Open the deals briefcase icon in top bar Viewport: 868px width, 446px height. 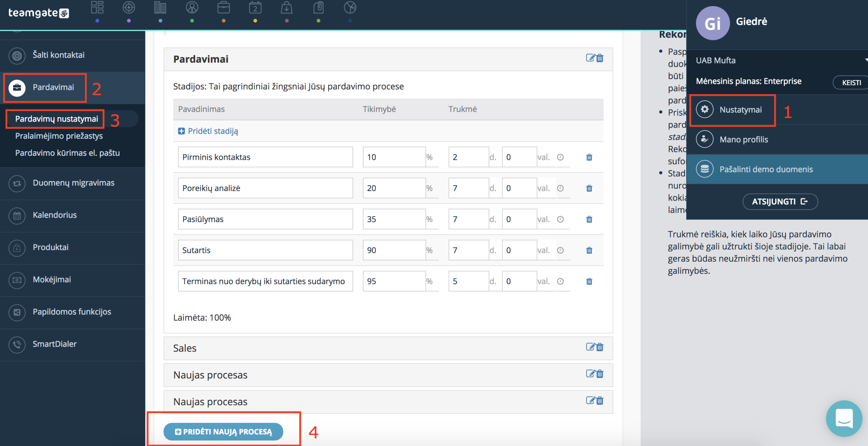[224, 7]
